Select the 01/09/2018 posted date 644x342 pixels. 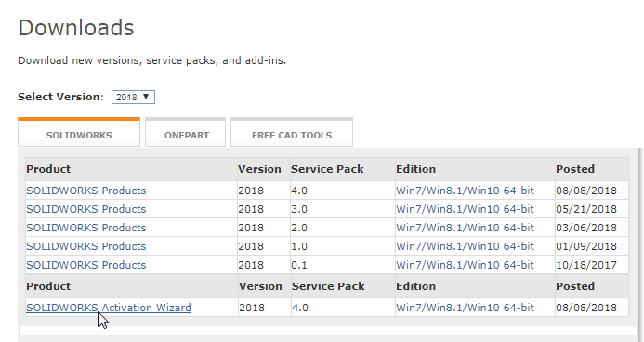586,246
